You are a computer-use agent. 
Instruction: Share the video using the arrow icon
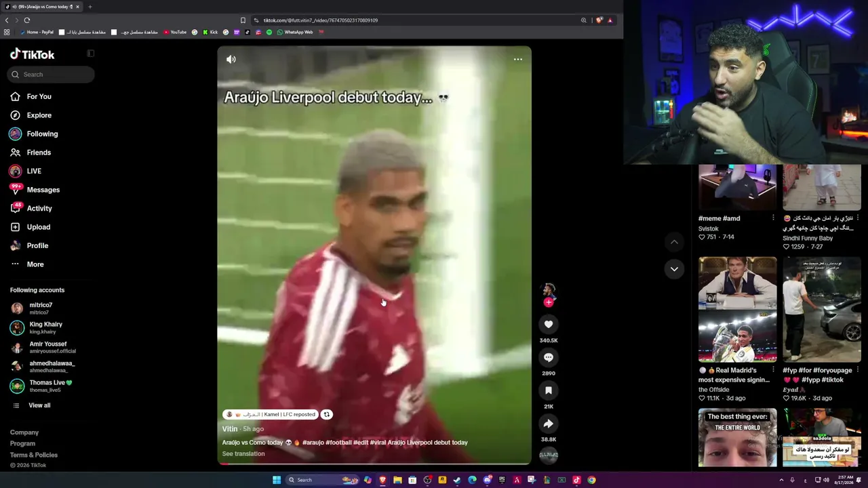(x=549, y=424)
